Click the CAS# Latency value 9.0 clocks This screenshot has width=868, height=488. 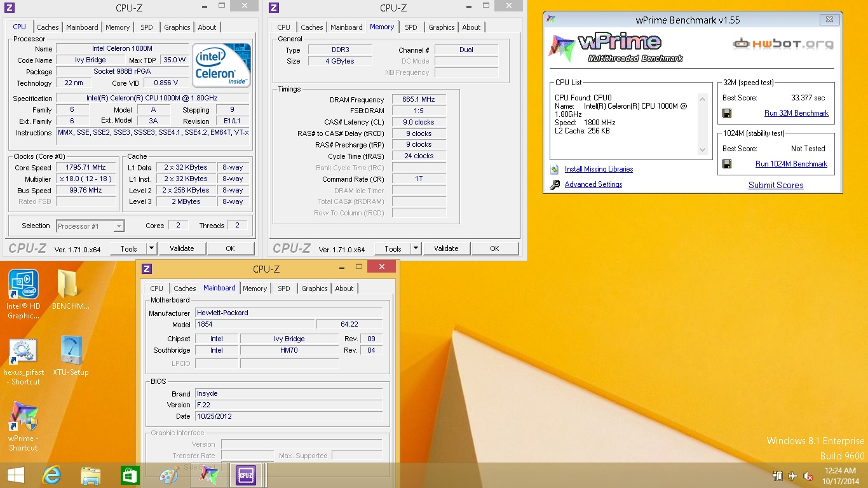tap(419, 122)
